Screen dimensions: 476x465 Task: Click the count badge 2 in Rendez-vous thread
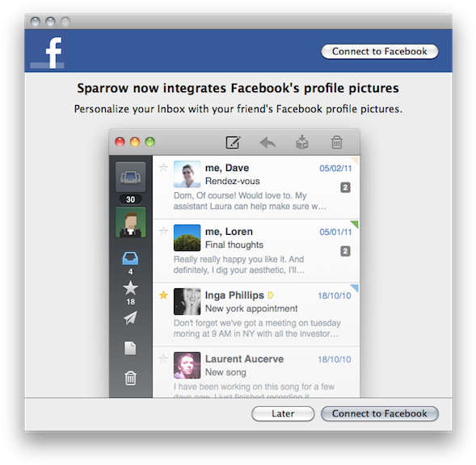(x=345, y=187)
